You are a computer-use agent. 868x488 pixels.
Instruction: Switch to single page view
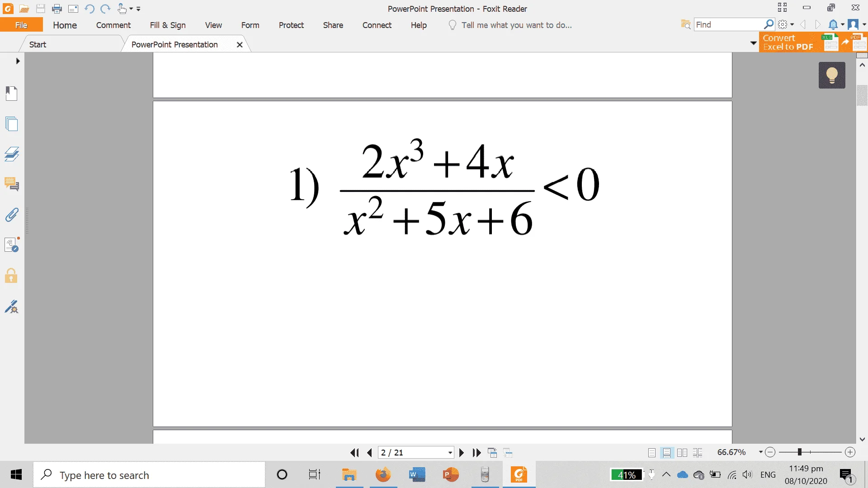651,453
